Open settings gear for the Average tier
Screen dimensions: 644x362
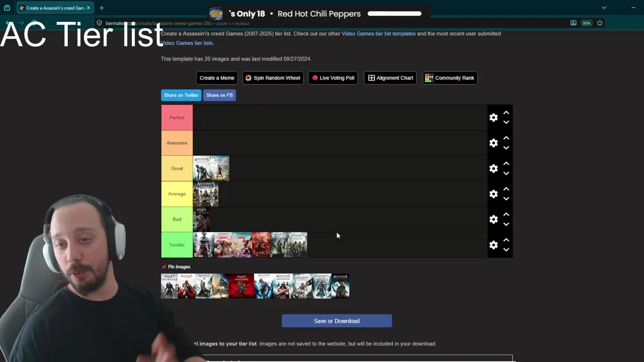pos(494,194)
